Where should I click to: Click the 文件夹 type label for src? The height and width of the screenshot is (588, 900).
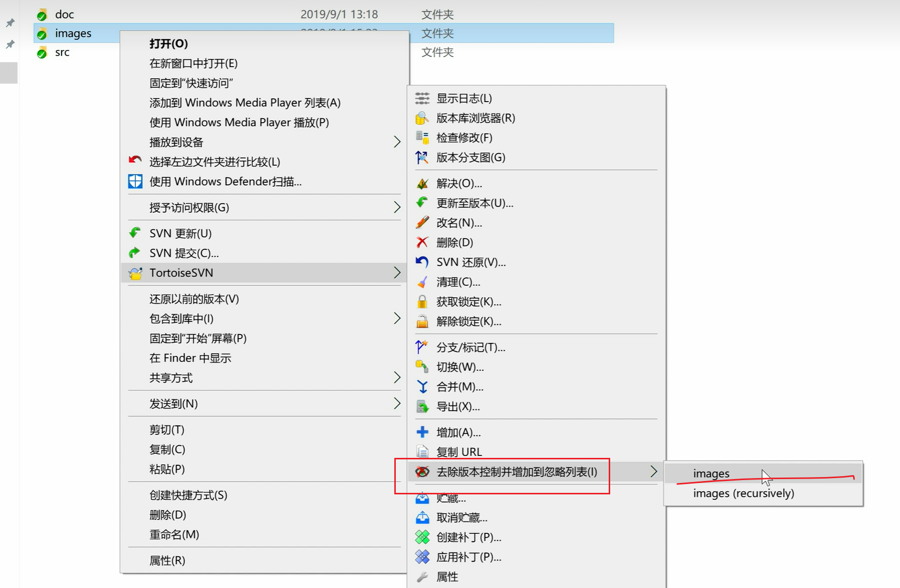pyautogui.click(x=437, y=52)
